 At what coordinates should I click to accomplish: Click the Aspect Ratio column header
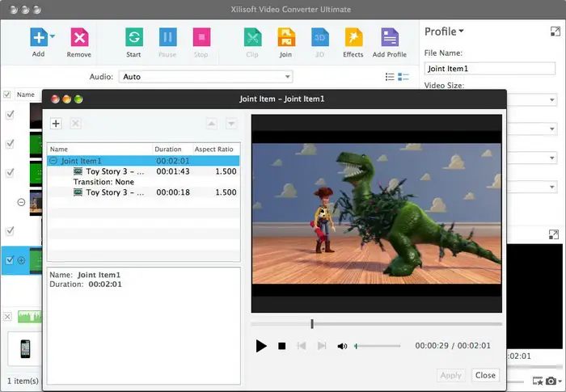[x=216, y=149]
